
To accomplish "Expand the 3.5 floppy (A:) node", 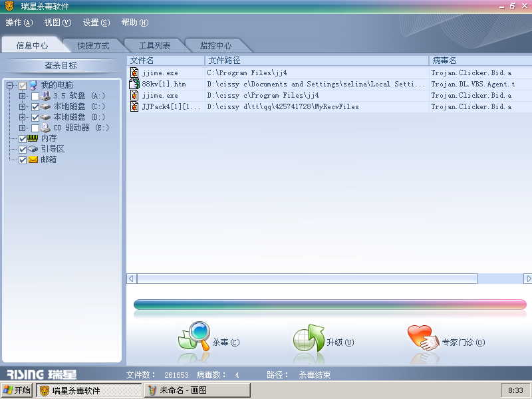I will click(23, 96).
